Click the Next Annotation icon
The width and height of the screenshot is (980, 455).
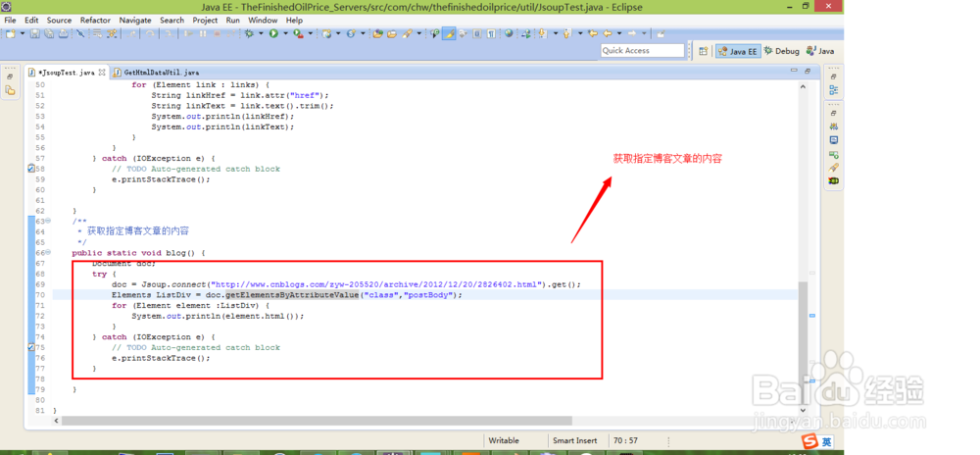click(x=543, y=33)
